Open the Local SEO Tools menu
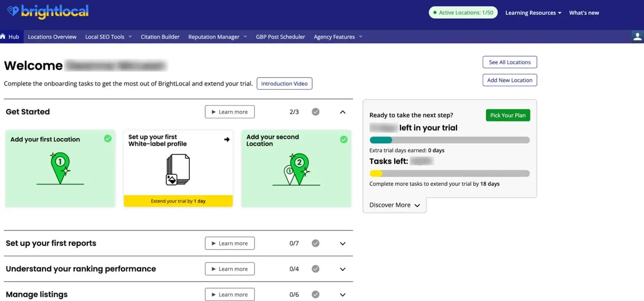Screen dimensions: 644x301 point(109,37)
